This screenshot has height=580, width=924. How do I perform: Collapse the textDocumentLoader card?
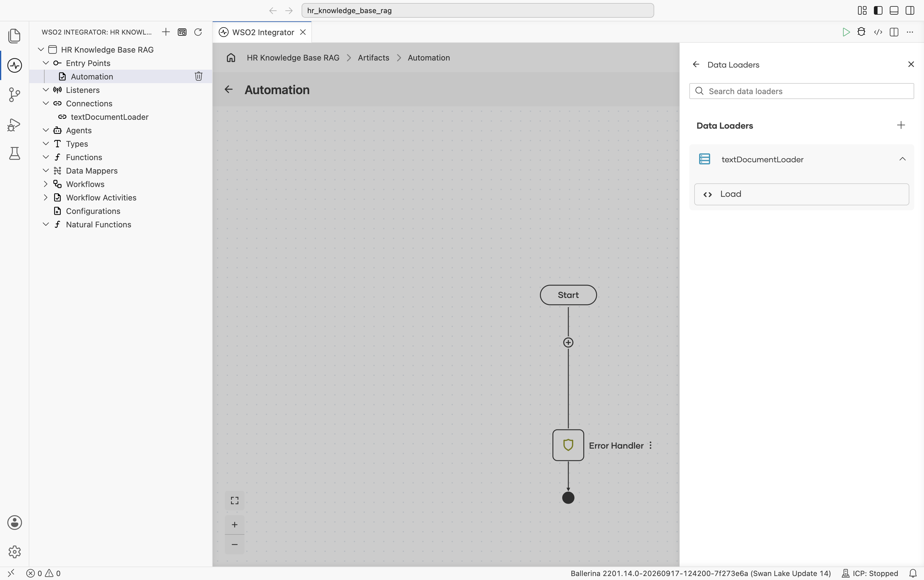(902, 159)
